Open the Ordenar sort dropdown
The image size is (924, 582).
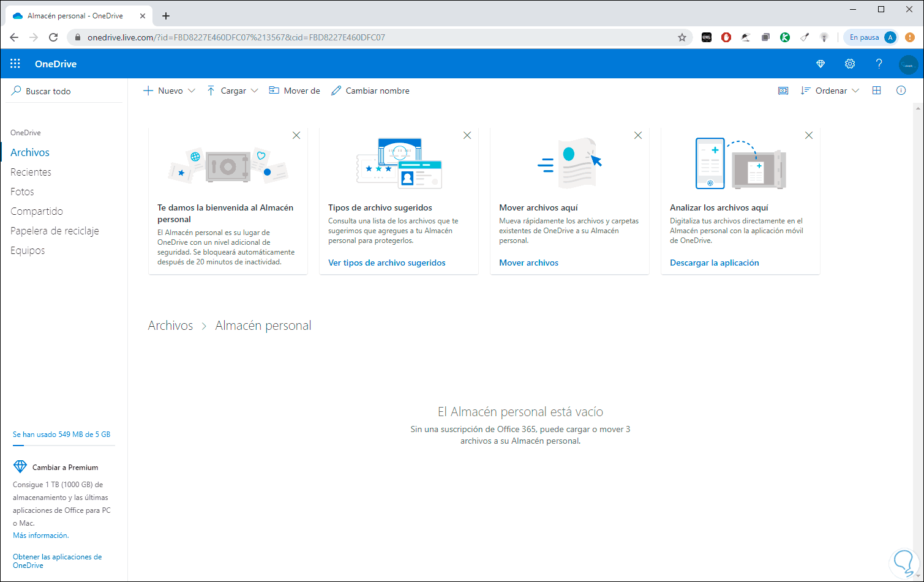coord(830,91)
